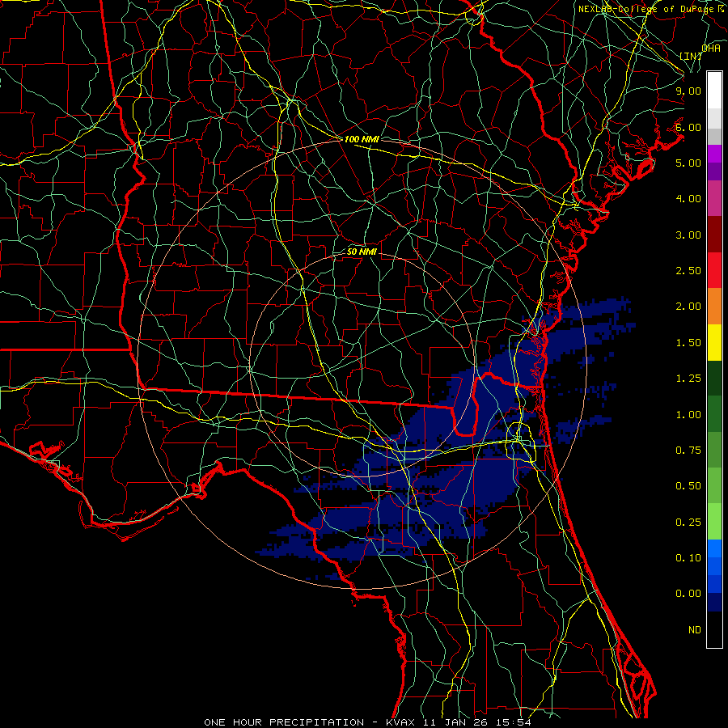728x728 pixels.
Task: Pick the light green swatch beside 0.25
Action: coord(714,523)
